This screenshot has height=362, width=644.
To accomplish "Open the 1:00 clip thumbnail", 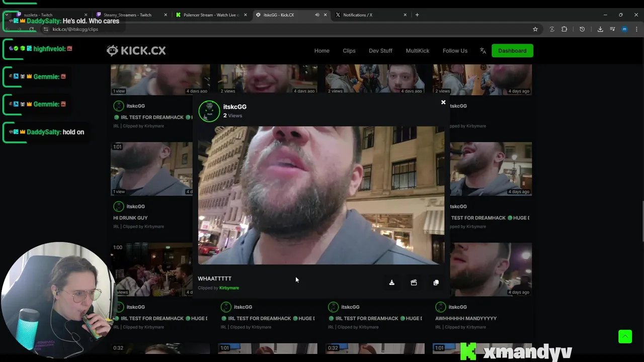I will click(151, 269).
